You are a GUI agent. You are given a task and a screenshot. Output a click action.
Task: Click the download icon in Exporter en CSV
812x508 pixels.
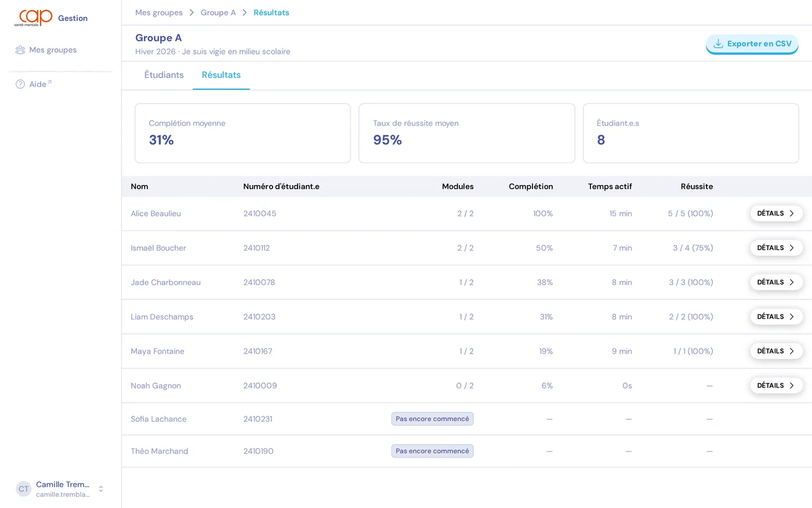click(718, 44)
